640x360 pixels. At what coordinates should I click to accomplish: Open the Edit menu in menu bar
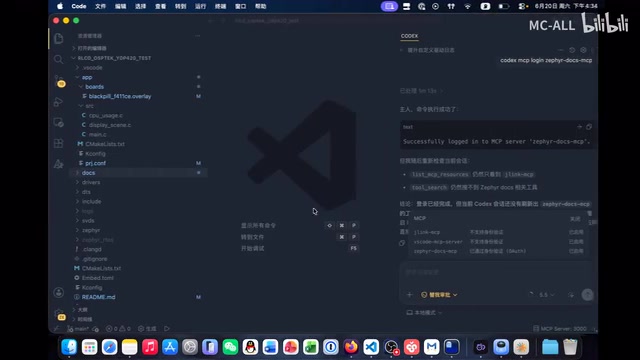coord(120,6)
